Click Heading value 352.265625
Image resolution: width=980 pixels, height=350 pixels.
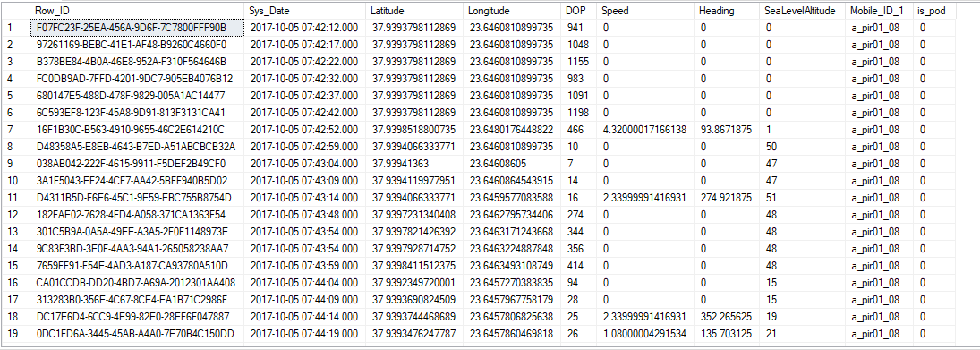(x=726, y=318)
